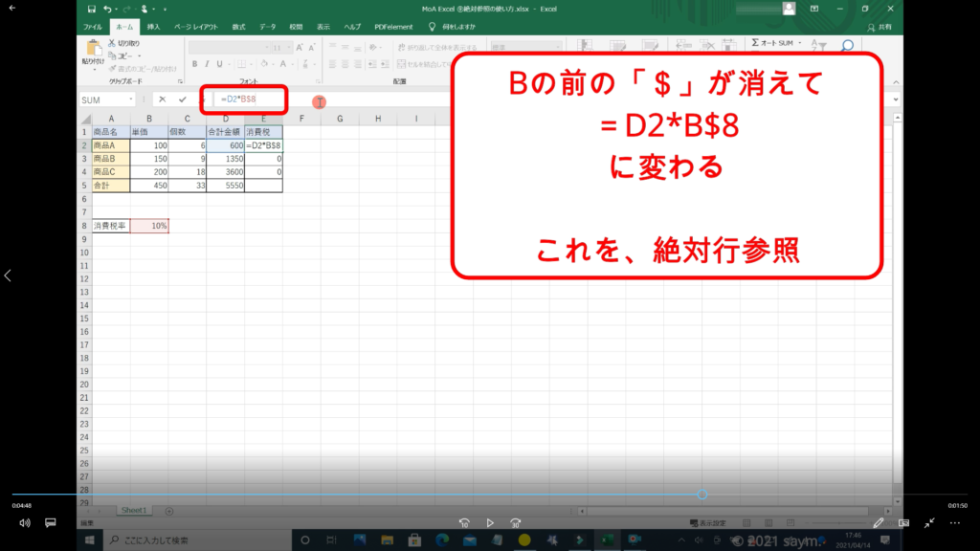980x551 pixels.
Task: Skip forward 30 seconds in video
Action: [x=516, y=523]
